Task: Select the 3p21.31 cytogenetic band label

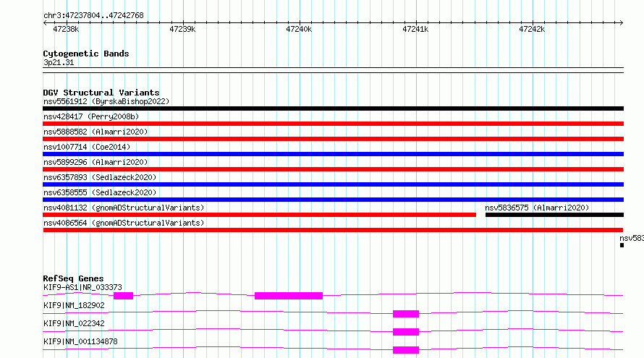Action: 59,62
